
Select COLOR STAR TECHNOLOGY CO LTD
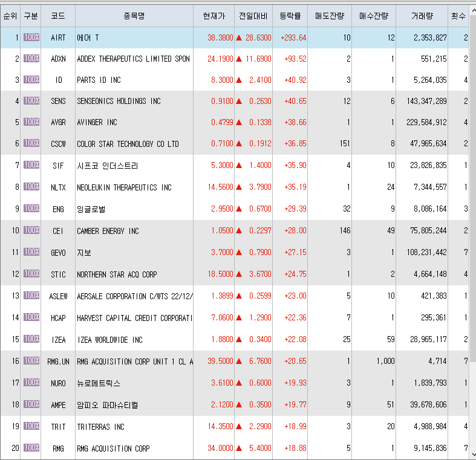pyautogui.click(x=128, y=144)
